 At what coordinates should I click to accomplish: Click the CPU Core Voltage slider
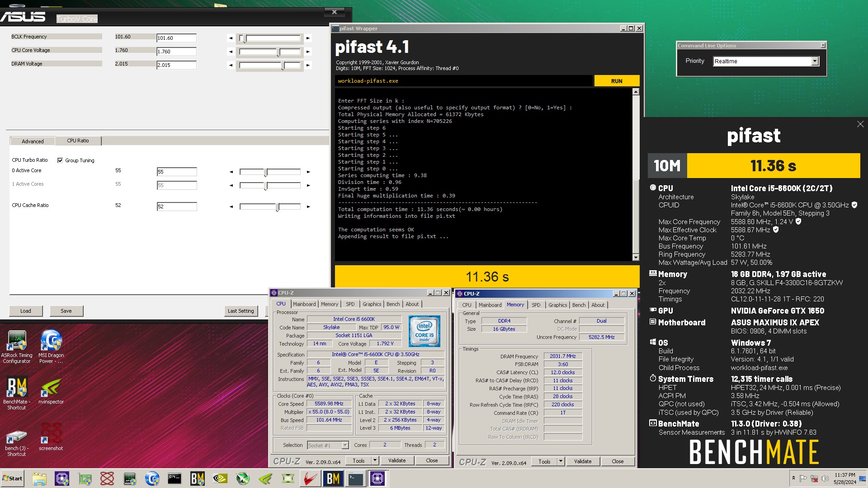pos(269,52)
